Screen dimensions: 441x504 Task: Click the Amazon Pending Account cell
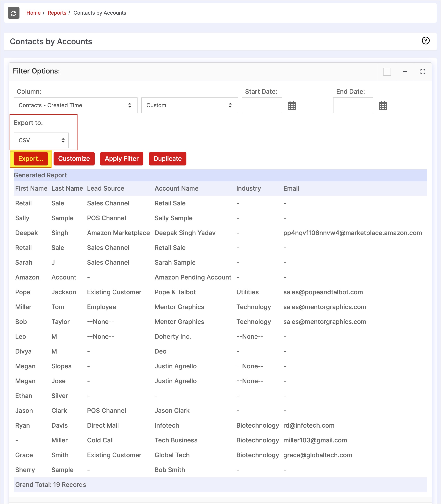[x=193, y=277]
